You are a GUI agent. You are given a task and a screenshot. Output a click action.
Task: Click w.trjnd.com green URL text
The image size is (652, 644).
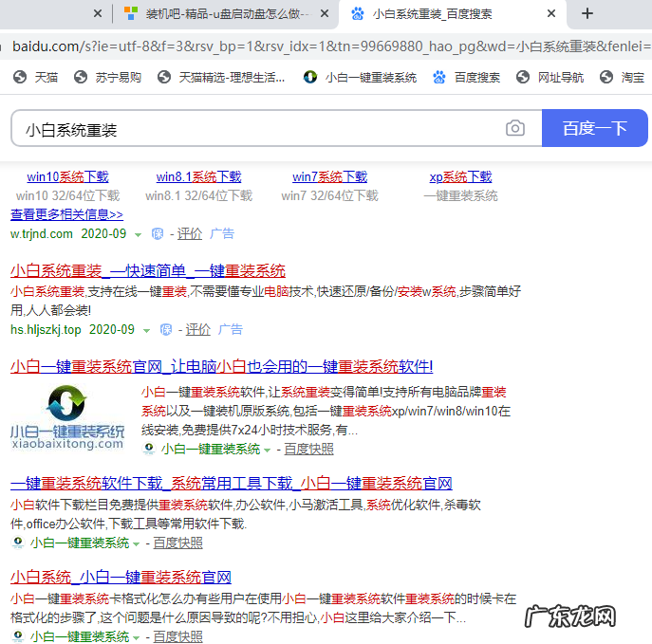(42, 234)
